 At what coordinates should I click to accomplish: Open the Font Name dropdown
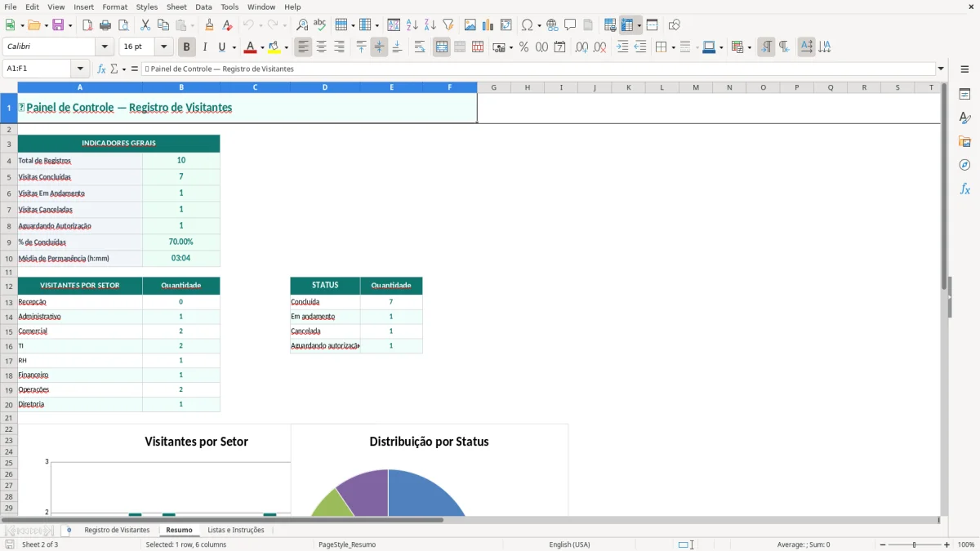(x=105, y=47)
